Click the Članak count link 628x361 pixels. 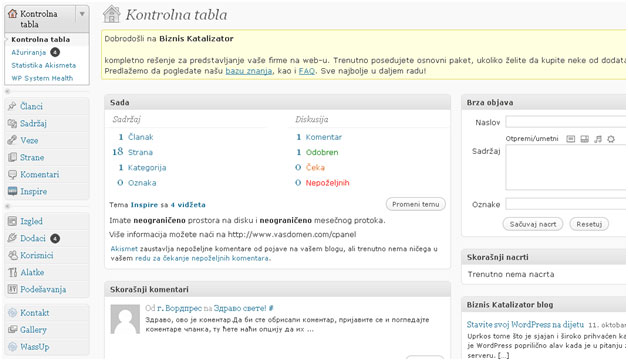click(141, 137)
